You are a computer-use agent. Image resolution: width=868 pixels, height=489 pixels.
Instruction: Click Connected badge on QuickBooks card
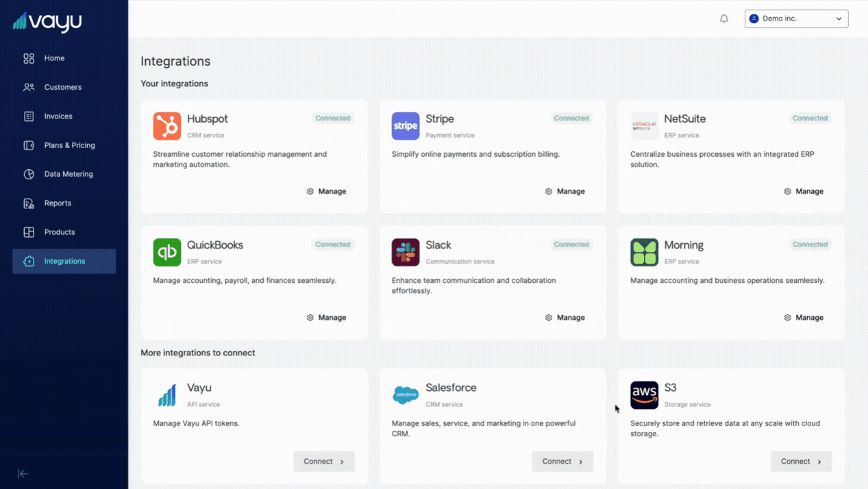tap(333, 244)
